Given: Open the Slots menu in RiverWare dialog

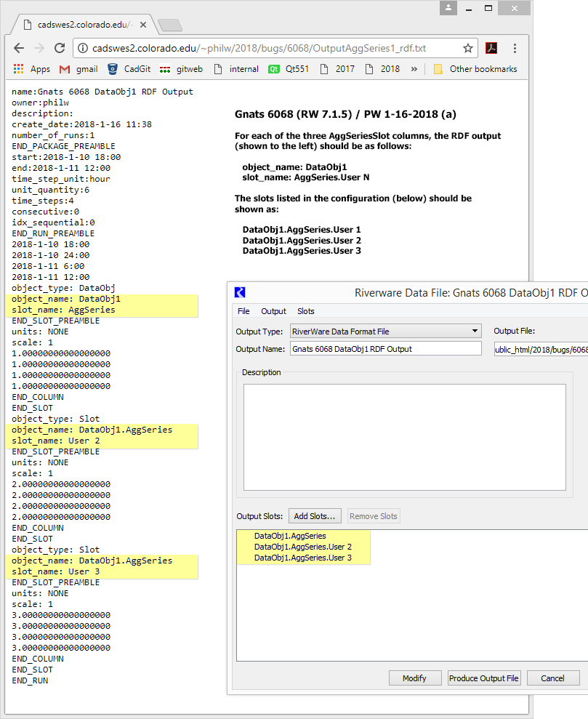Looking at the screenshot, I should tap(306, 311).
